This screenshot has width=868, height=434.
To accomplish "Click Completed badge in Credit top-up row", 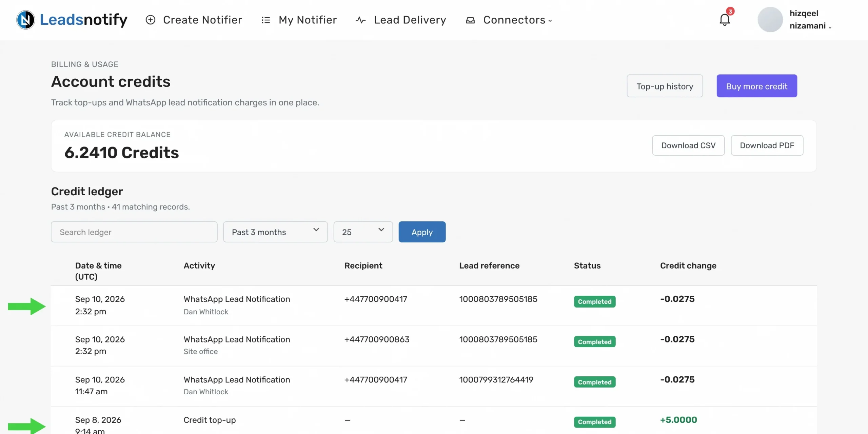I will tap(595, 422).
